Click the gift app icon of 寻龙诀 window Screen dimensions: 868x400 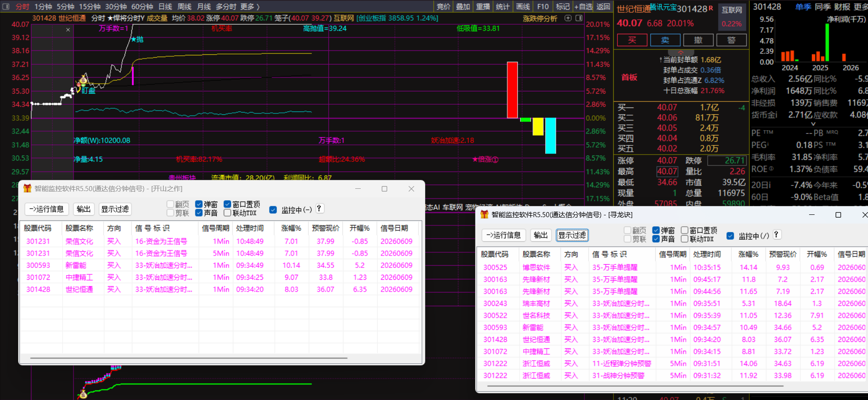click(484, 214)
